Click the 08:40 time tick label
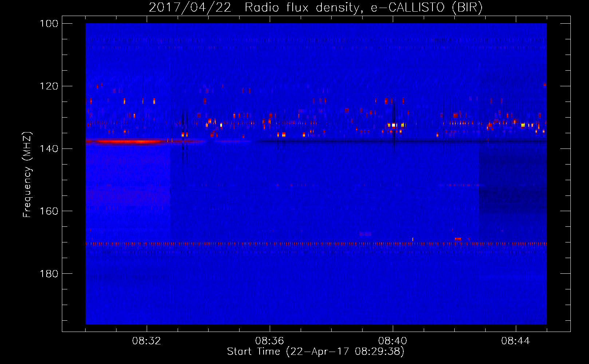Image resolution: width=589 pixels, height=364 pixels. [x=393, y=341]
